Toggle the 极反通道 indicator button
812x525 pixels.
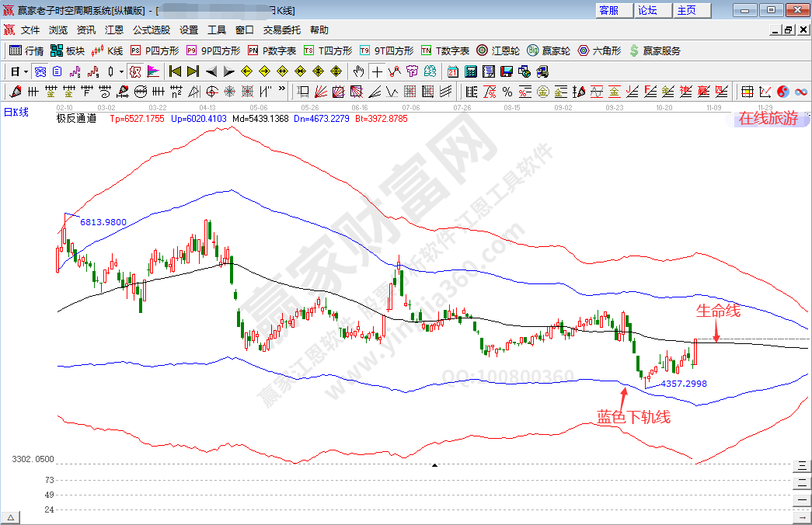[134, 71]
